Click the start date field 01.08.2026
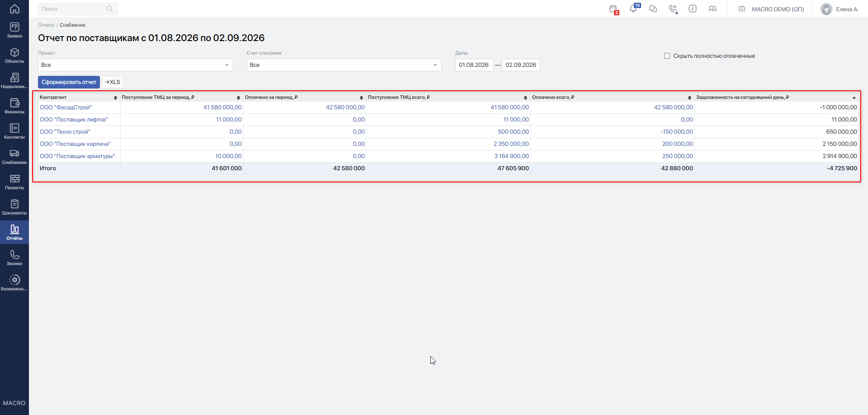 pyautogui.click(x=474, y=65)
